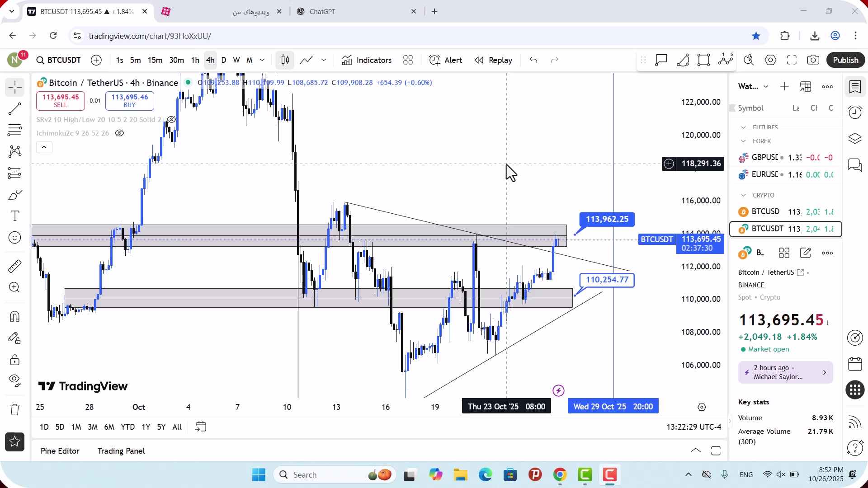
Task: Open the chats sidebar icon
Action: coord(855,165)
